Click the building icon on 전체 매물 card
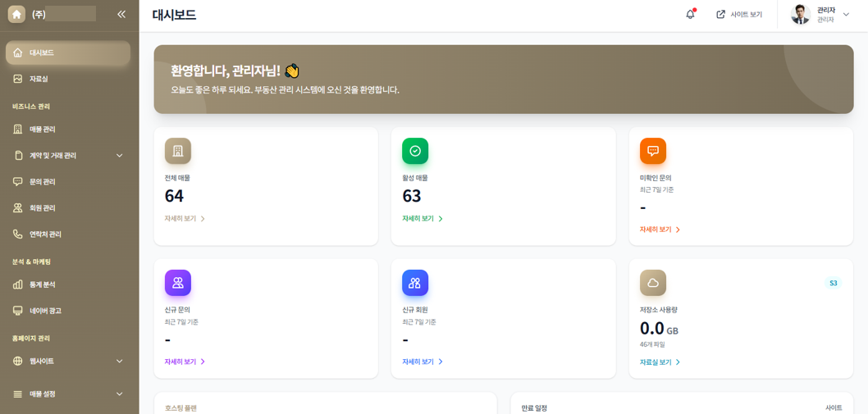The width and height of the screenshot is (868, 414). tap(177, 151)
